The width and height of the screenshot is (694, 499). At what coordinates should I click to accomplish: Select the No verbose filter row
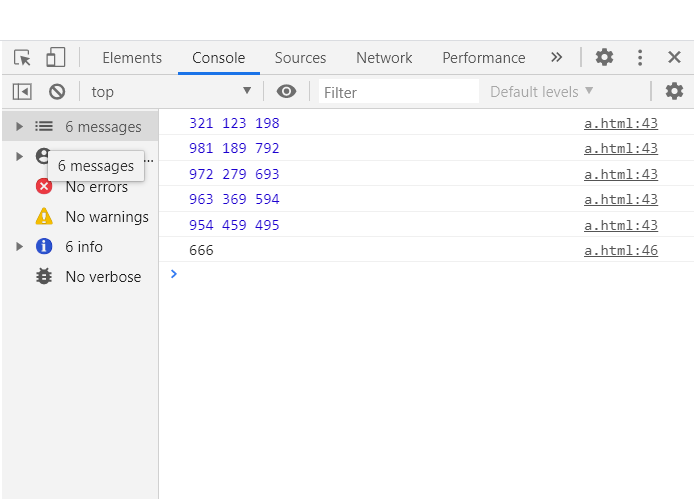80,277
